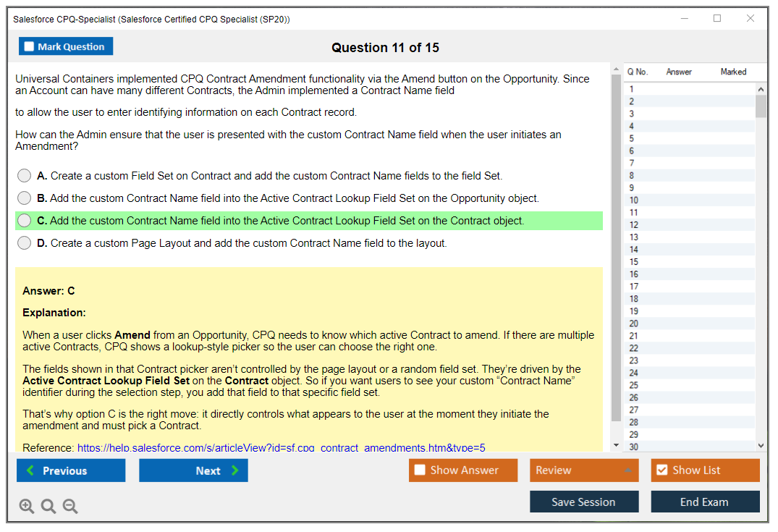The image size is (778, 532).
Task: Minimize the exam window
Action: (684, 19)
